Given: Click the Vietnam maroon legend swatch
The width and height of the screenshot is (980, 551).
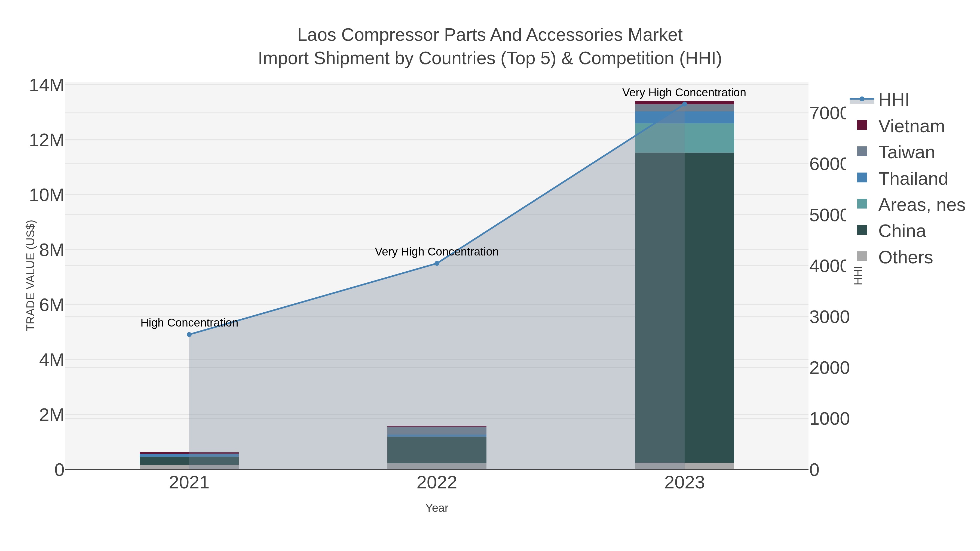Looking at the screenshot, I should (x=862, y=125).
